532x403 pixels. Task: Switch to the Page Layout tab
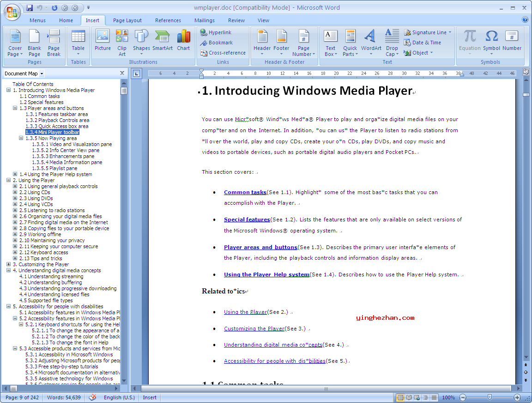(x=127, y=20)
